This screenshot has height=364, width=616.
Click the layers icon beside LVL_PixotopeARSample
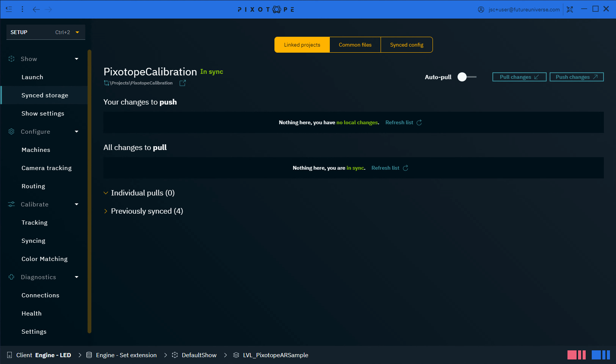coord(236,355)
